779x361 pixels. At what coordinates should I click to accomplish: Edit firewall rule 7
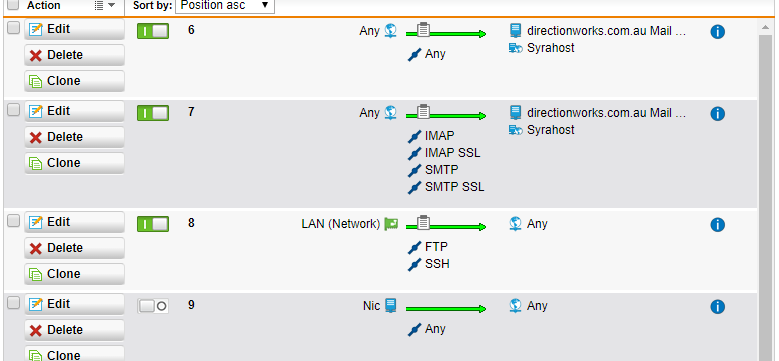click(75, 111)
